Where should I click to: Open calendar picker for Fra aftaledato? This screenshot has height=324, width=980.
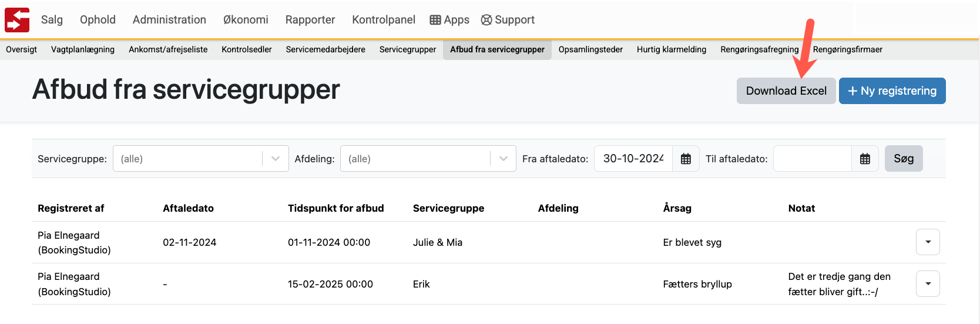[686, 159]
